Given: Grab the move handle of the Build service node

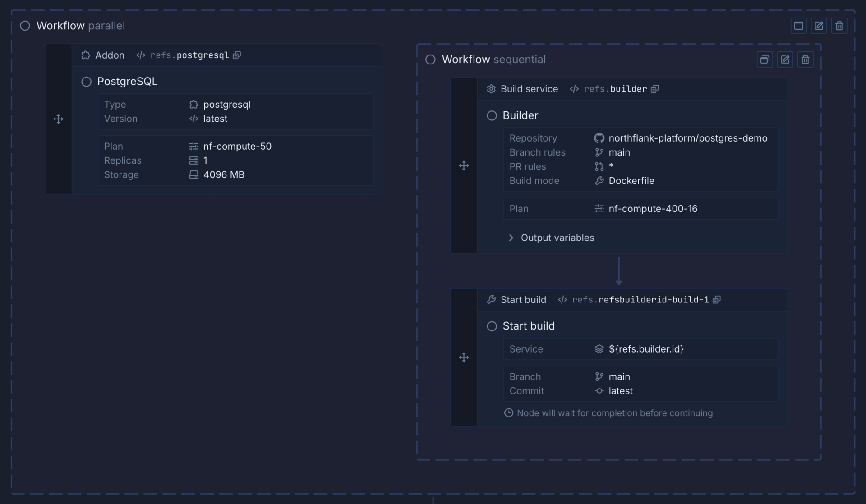Looking at the screenshot, I should [x=464, y=165].
